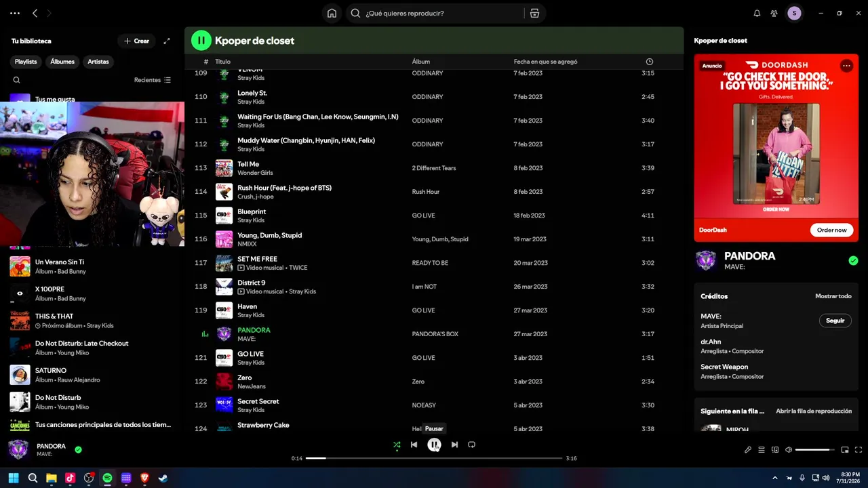Skip to the next track
This screenshot has width=868, height=488.
click(454, 445)
